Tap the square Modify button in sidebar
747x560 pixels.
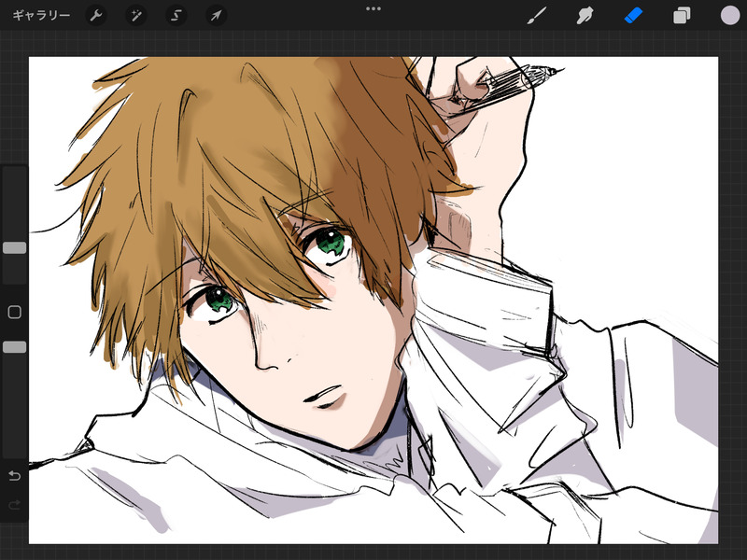click(15, 313)
